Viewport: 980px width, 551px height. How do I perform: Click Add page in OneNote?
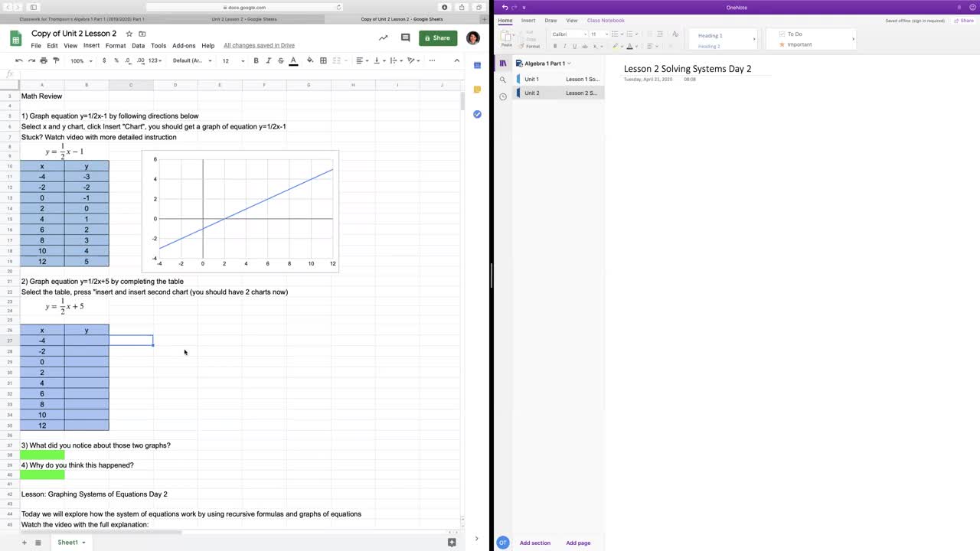[x=578, y=543]
